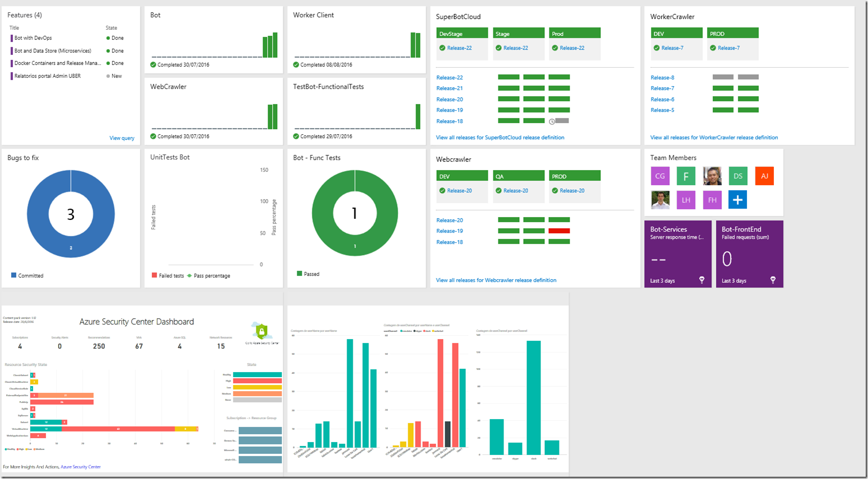This screenshot has width=868, height=479.
Task: Click the FH team member avatar
Action: point(712,200)
